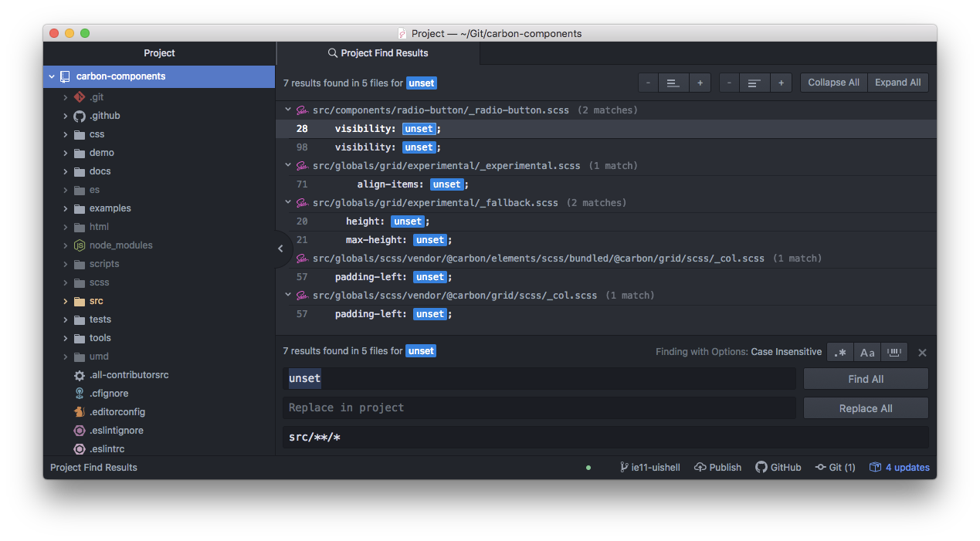Click the Sass icon beside _radio-button.scss
980x541 pixels.
pyautogui.click(x=303, y=110)
